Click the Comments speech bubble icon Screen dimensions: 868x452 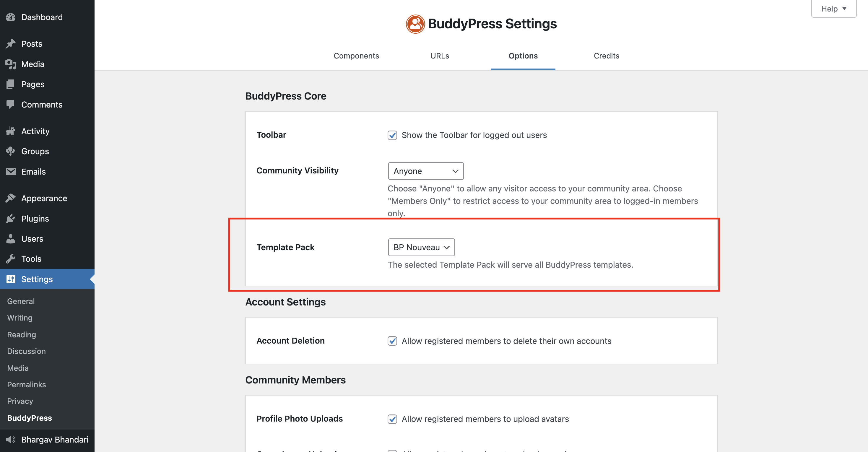[x=11, y=105]
